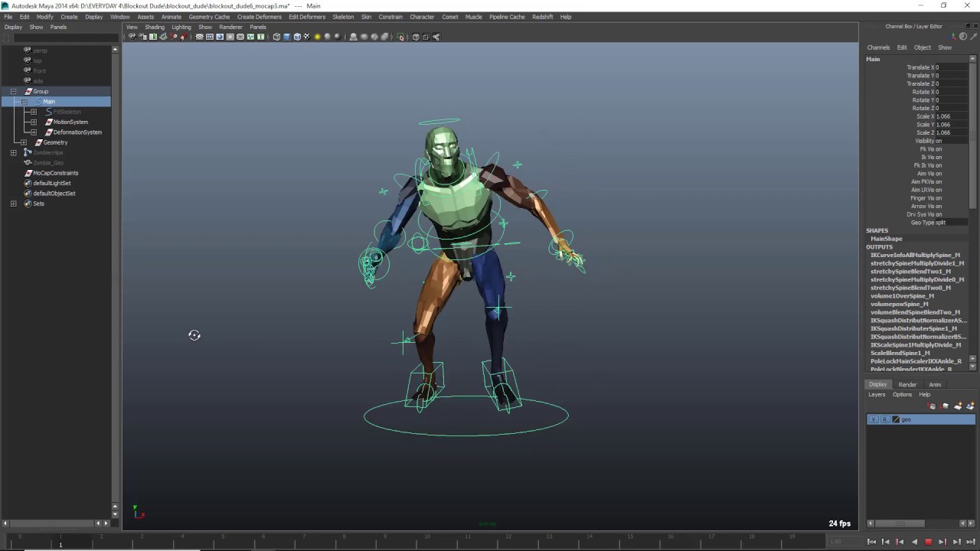
Task: Click the Select Camera icon in panel toolbar
Action: coord(132,37)
